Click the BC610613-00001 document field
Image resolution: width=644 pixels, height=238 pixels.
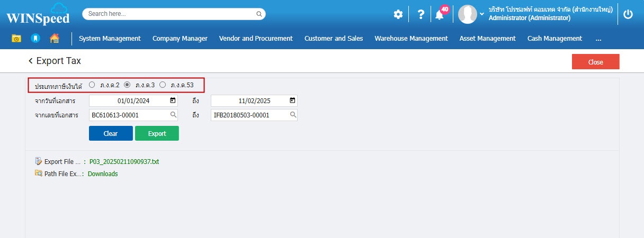click(x=133, y=115)
